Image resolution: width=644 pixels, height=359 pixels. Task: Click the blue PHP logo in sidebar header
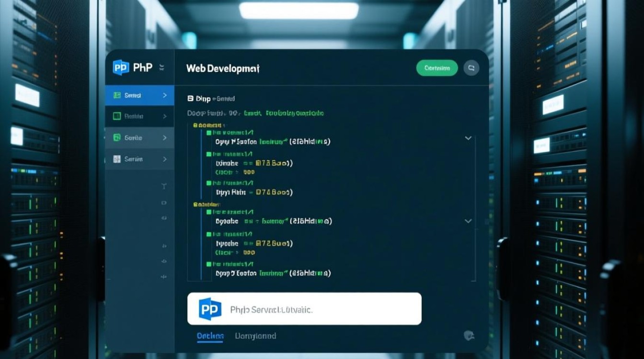(x=121, y=67)
